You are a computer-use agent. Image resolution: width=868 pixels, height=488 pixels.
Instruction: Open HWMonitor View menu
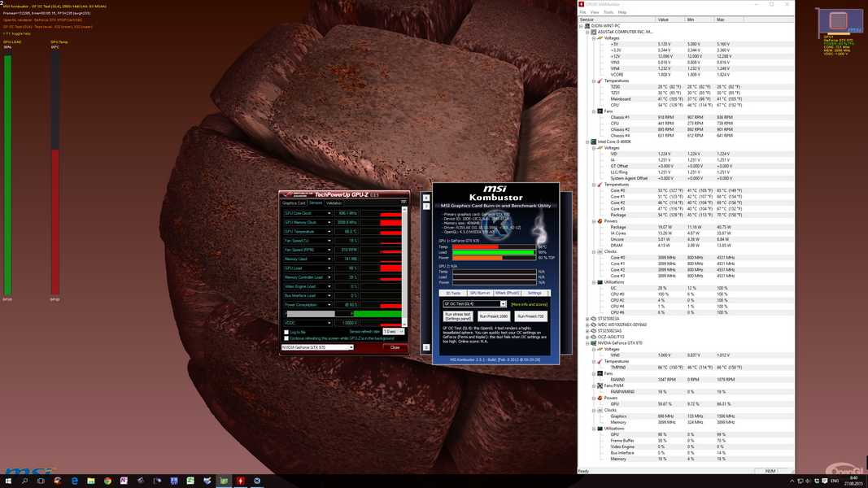click(x=595, y=12)
